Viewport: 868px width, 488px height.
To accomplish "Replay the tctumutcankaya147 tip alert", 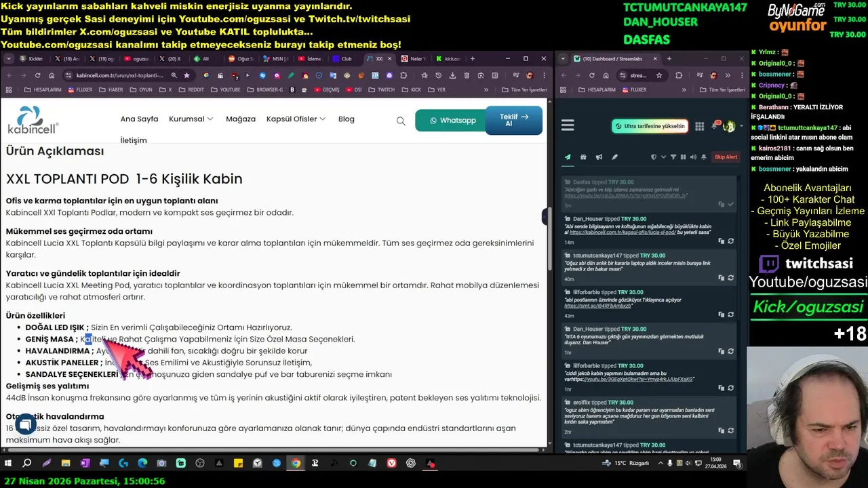I will click(730, 278).
